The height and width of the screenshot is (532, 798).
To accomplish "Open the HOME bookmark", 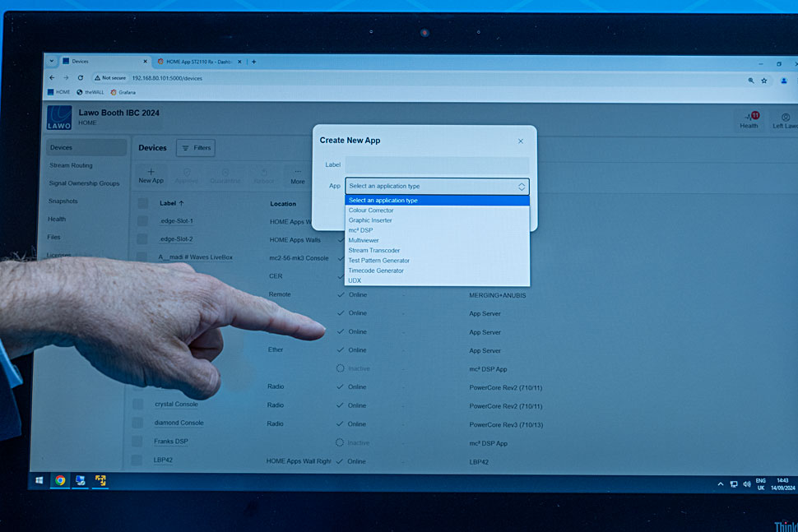I will click(58, 92).
